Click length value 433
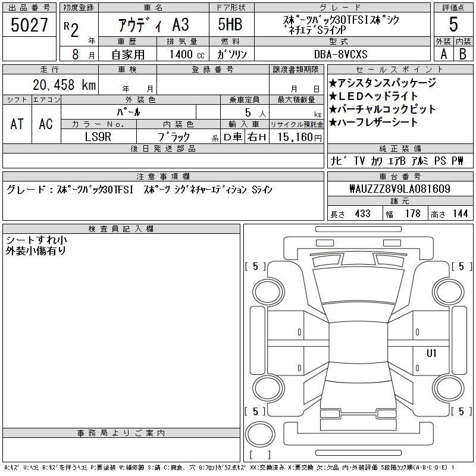The height and width of the screenshot is (476, 476). click(362, 214)
